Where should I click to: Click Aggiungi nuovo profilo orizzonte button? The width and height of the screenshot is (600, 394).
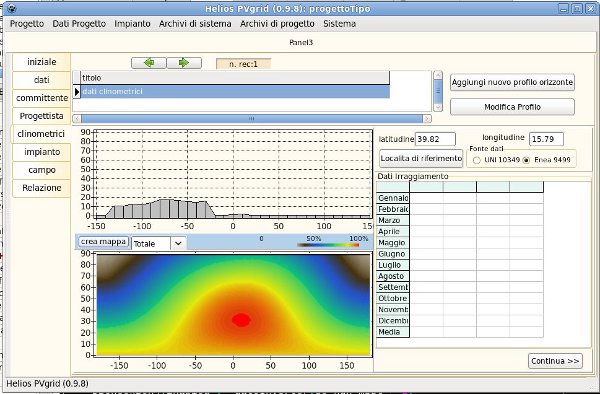click(512, 82)
